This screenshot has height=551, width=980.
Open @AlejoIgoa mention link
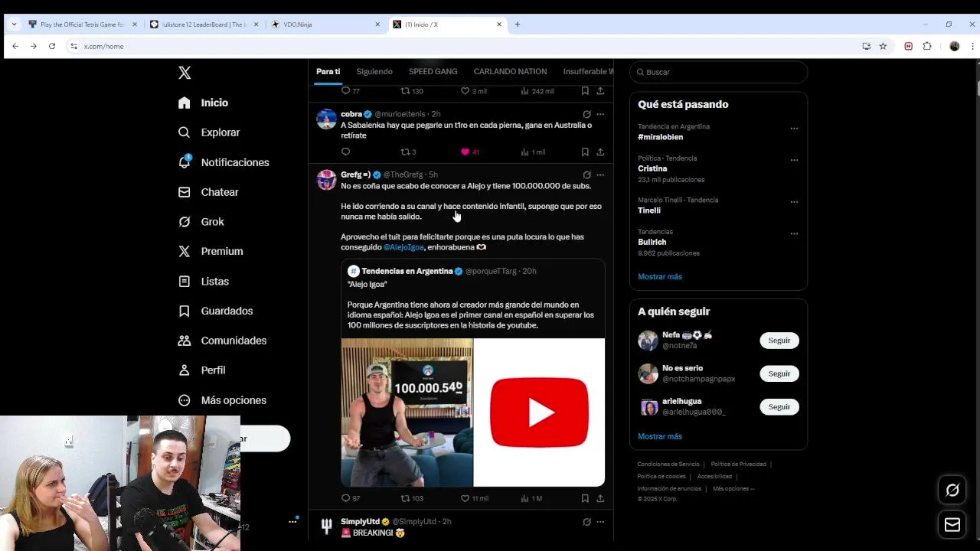coord(403,247)
